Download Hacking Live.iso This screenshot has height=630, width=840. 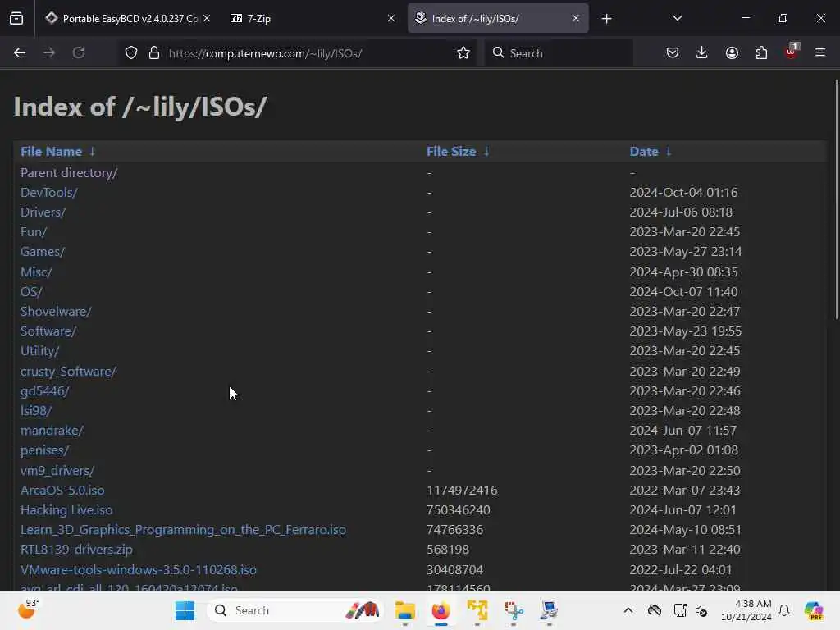[x=66, y=510]
